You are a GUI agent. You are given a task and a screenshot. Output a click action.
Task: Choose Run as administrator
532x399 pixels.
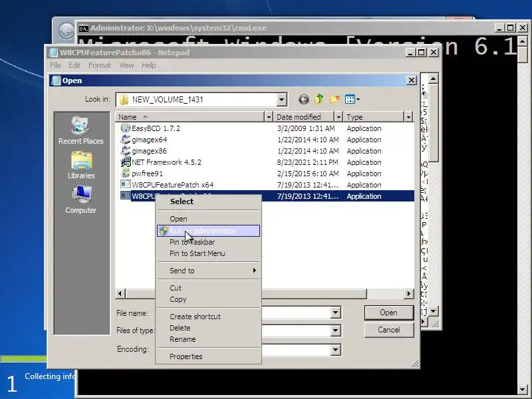point(208,231)
